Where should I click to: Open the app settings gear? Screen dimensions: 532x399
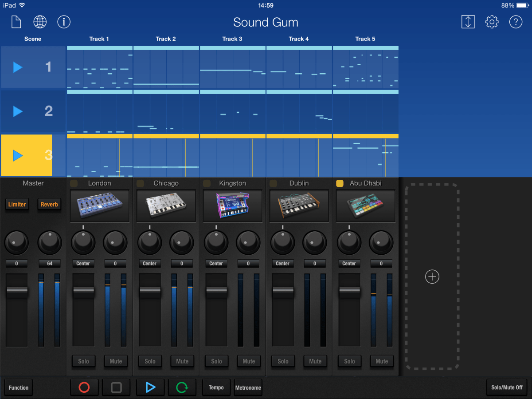point(492,22)
